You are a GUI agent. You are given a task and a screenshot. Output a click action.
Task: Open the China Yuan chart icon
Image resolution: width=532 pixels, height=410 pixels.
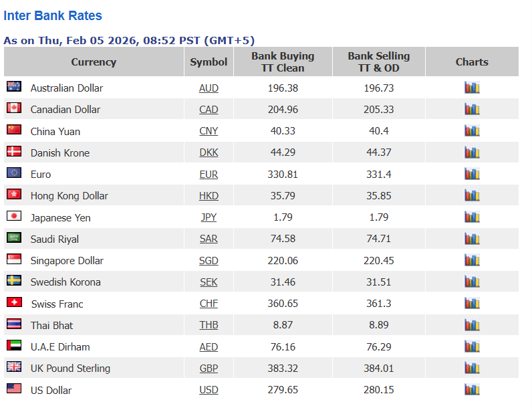pos(472,130)
